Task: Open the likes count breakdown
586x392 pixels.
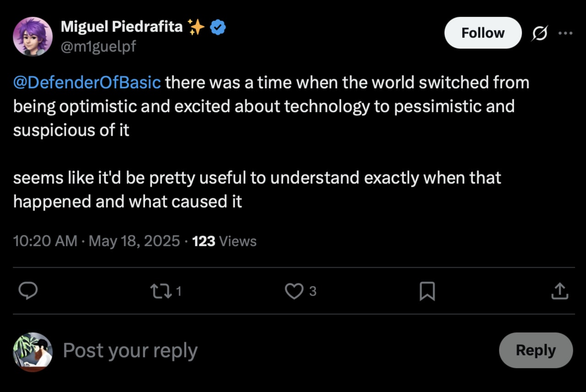Action: [311, 291]
